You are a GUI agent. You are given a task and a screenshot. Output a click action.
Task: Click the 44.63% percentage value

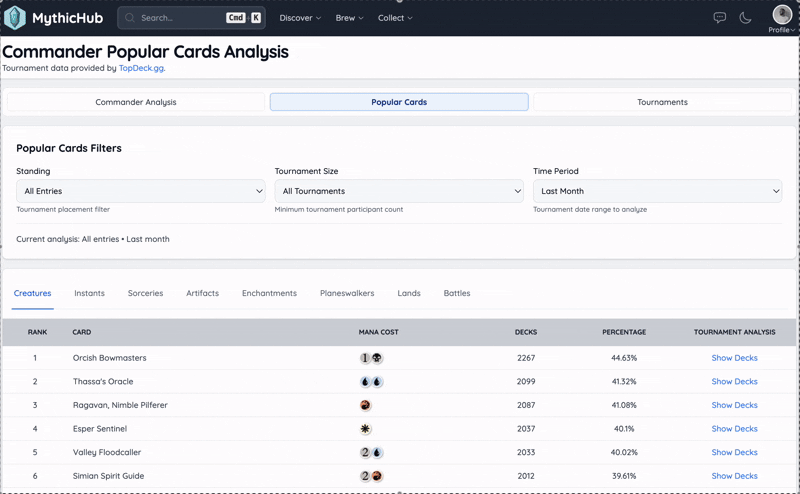pos(624,358)
